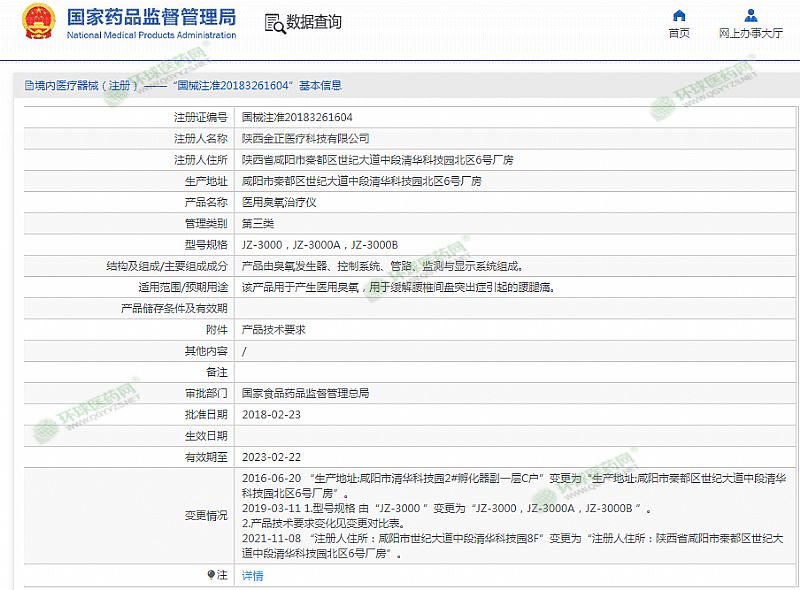Image resolution: width=800 pixels, height=590 pixels.
Task: Click the person icon above 网上办事大厅
Action: click(750, 15)
